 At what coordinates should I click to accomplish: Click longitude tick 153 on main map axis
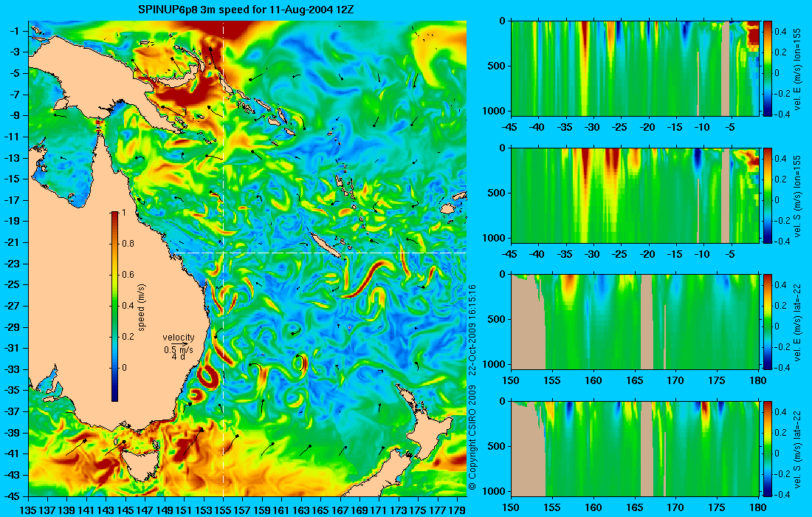204,510
